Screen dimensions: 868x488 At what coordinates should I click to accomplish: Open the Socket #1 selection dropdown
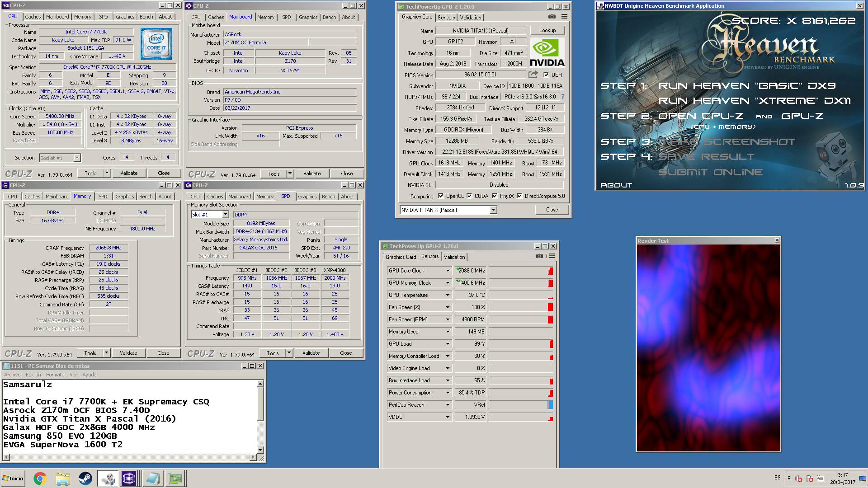point(77,158)
